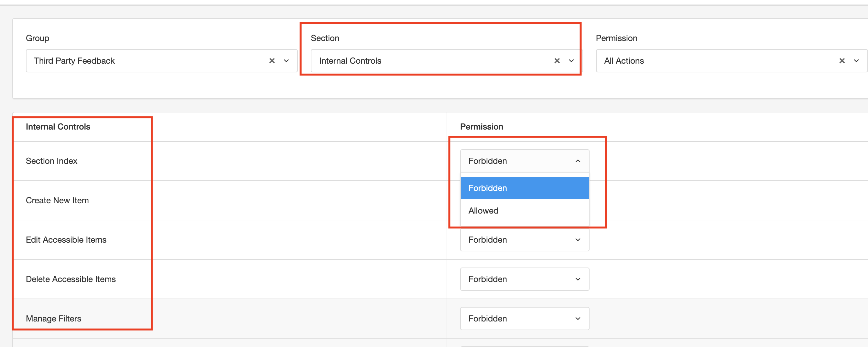This screenshot has width=868, height=347.
Task: Select the Delete Accessible Items row label
Action: [x=71, y=279]
